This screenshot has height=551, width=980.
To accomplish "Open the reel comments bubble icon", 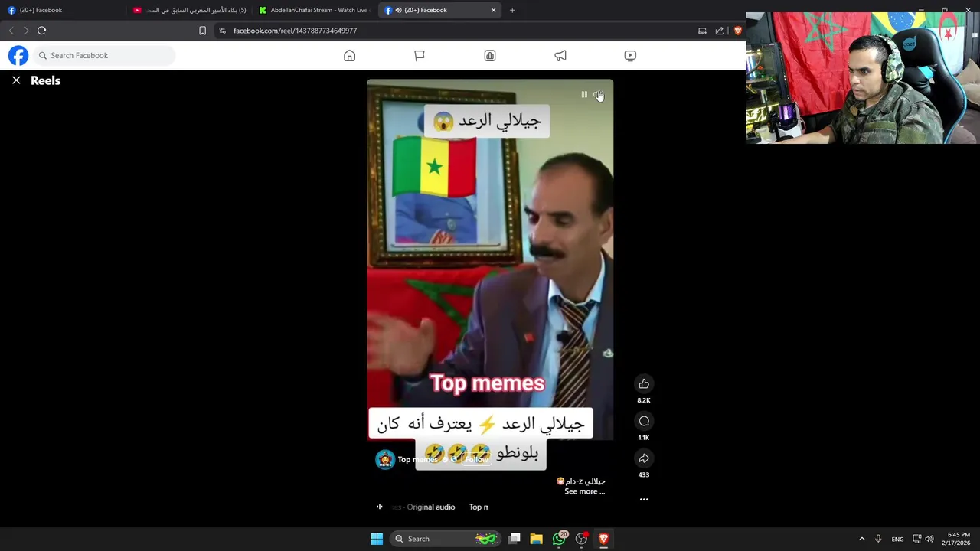I will [x=644, y=421].
